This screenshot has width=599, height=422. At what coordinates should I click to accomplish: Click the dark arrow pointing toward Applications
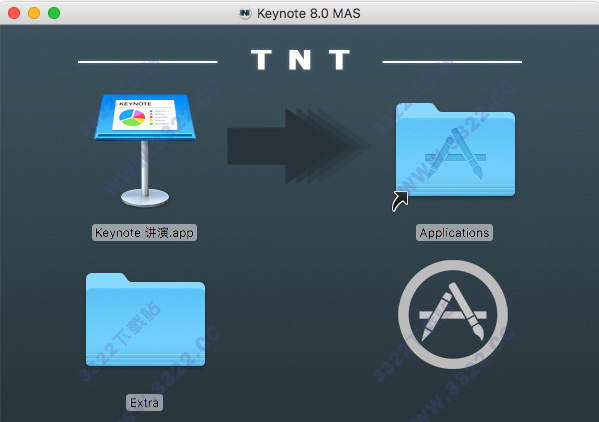click(x=299, y=146)
